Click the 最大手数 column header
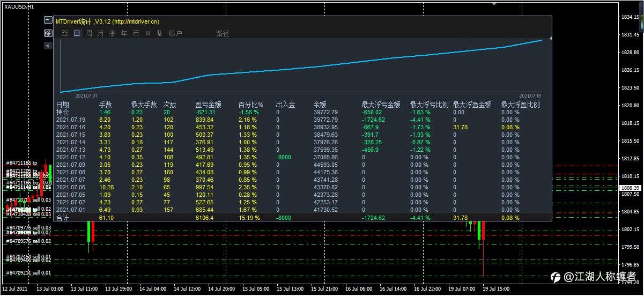 (144, 105)
